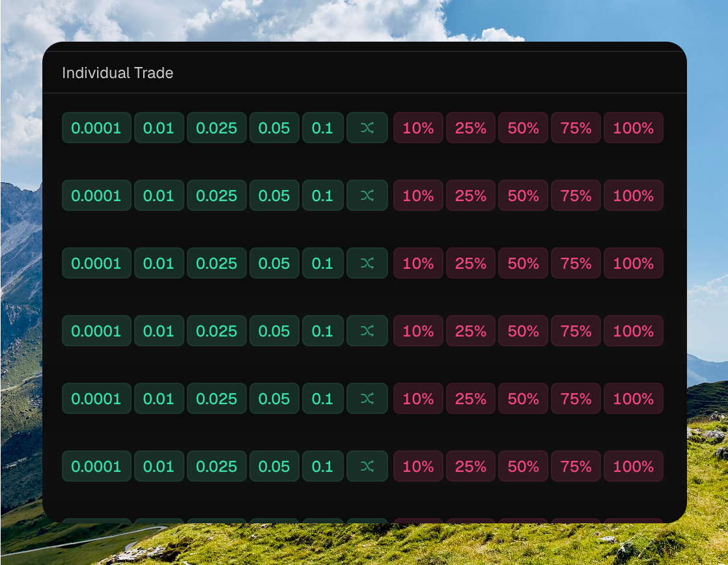
Task: Select 100% in the first row
Action: click(634, 128)
